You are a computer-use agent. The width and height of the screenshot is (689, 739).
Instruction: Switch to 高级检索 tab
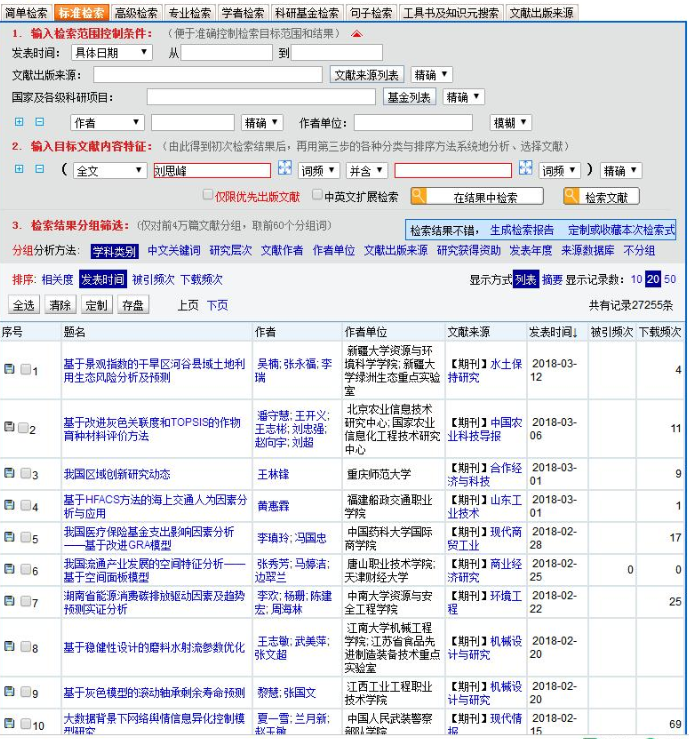137,13
